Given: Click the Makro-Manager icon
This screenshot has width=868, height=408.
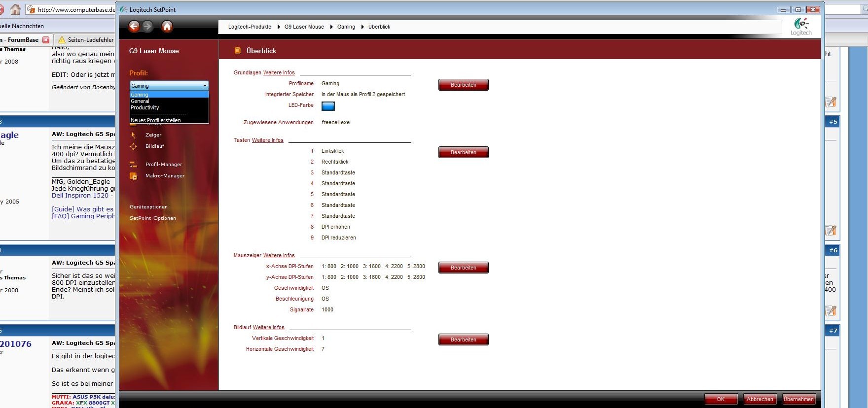Looking at the screenshot, I should pos(133,176).
